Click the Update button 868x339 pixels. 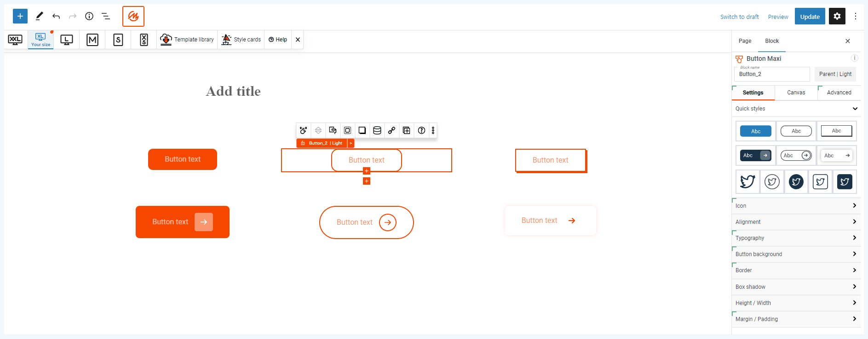(810, 17)
